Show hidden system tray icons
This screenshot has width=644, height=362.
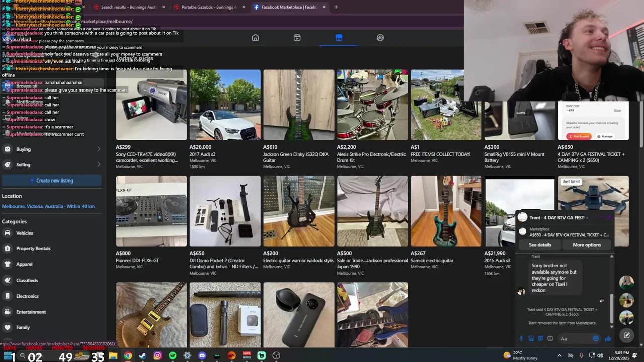coord(559,356)
